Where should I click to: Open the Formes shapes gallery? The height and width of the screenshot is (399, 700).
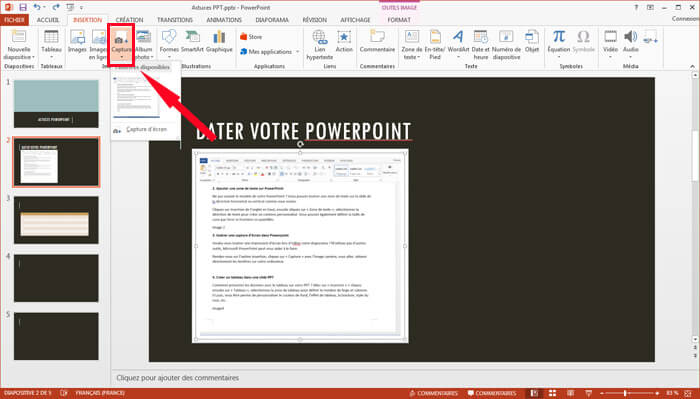pyautogui.click(x=169, y=44)
